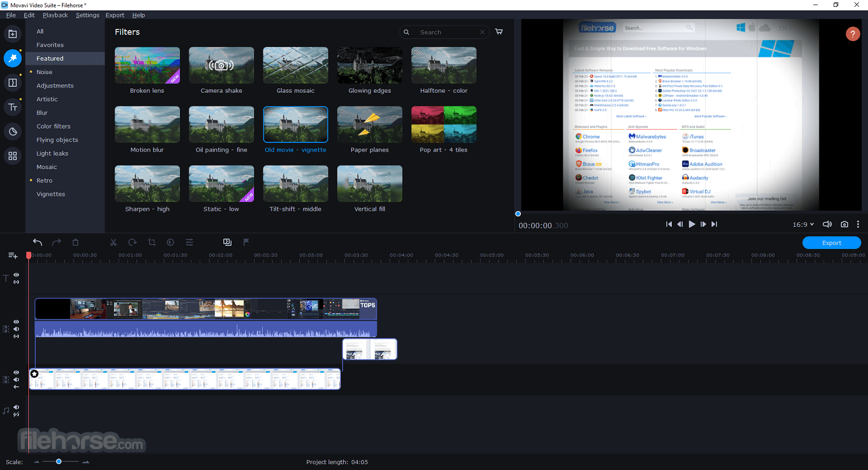Split clip with the scissors icon
The height and width of the screenshot is (470, 868).
(113, 243)
